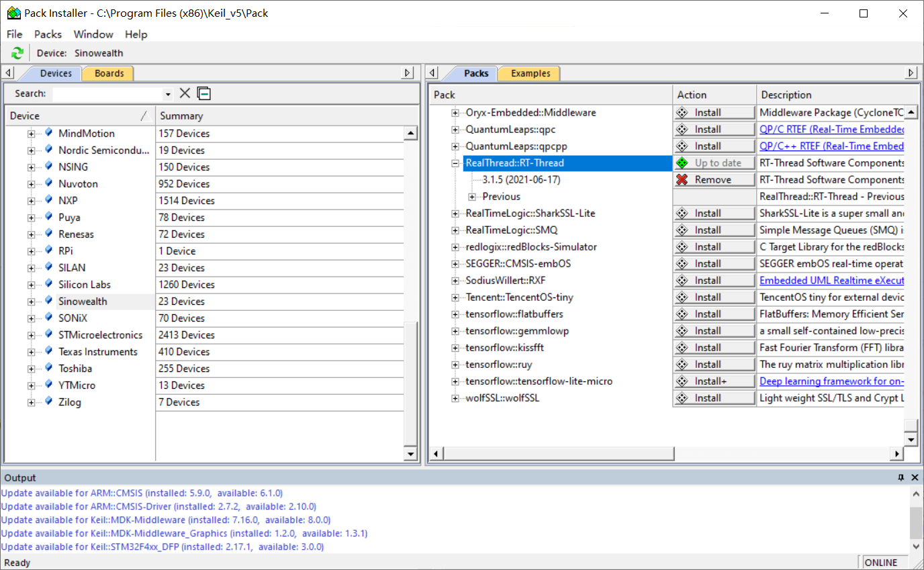Click the blue chip icon next to NXP
924x570 pixels.
(48, 200)
